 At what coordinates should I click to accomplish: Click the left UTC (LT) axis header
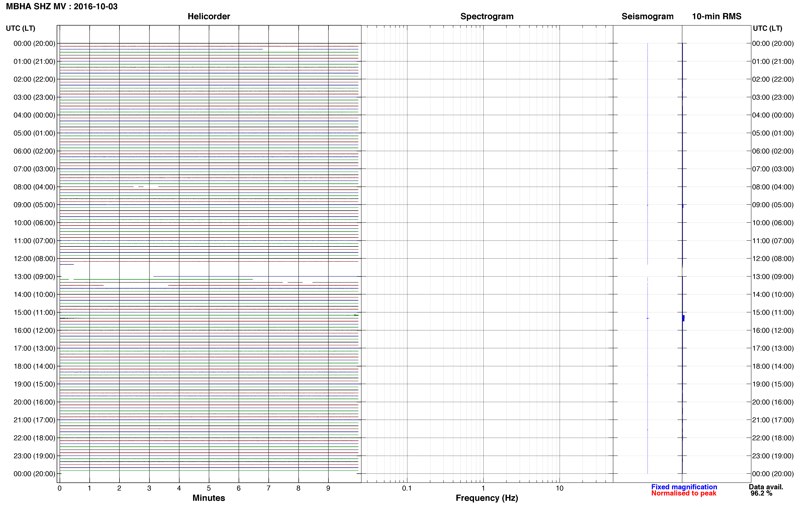(21, 28)
